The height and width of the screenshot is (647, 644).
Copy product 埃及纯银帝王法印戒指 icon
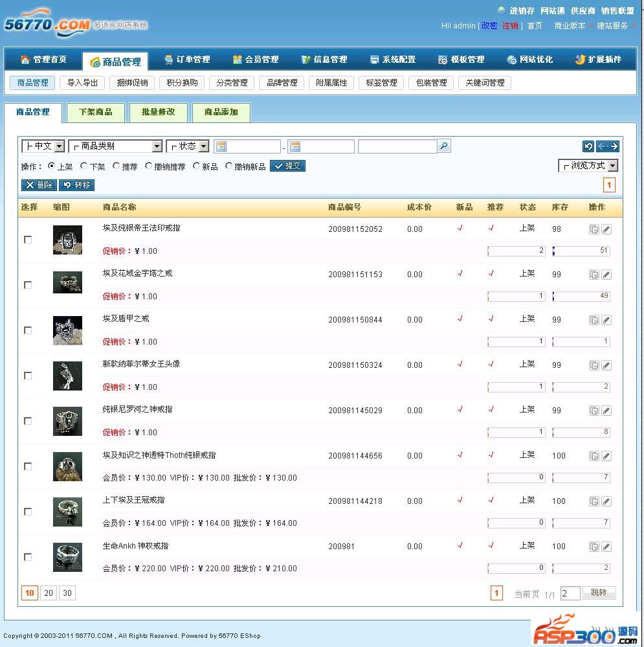tap(594, 229)
